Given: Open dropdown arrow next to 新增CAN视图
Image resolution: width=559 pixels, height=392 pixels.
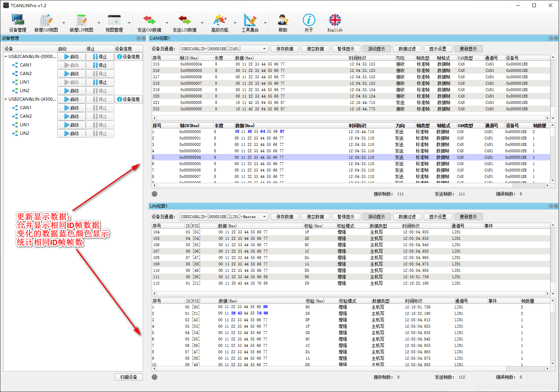Looking at the screenshot, I should click(64, 23).
